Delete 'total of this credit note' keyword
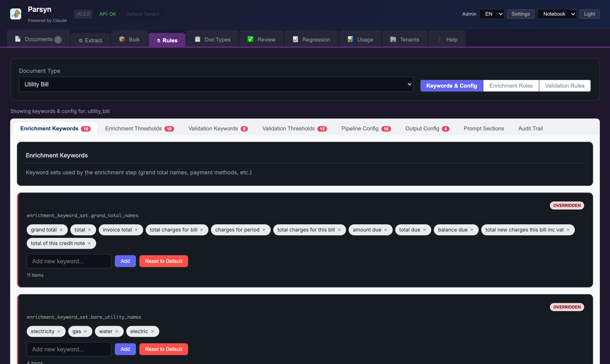Viewport: 610px width, 364px height. coord(89,243)
